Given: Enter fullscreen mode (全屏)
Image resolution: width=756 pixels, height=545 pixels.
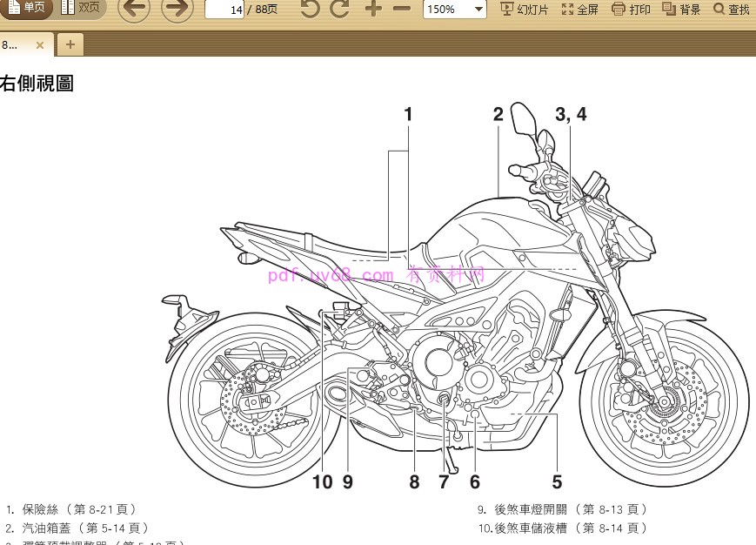Looking at the screenshot, I should (x=580, y=10).
